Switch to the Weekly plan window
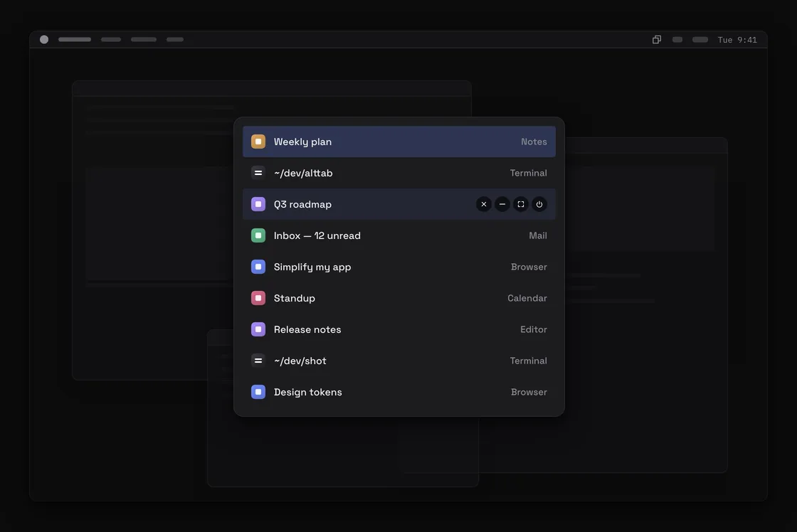This screenshot has height=532, width=797. [x=399, y=142]
